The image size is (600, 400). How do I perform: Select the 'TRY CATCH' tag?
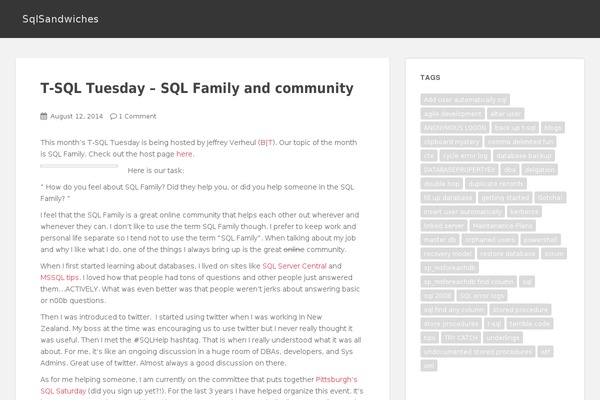coord(461,338)
